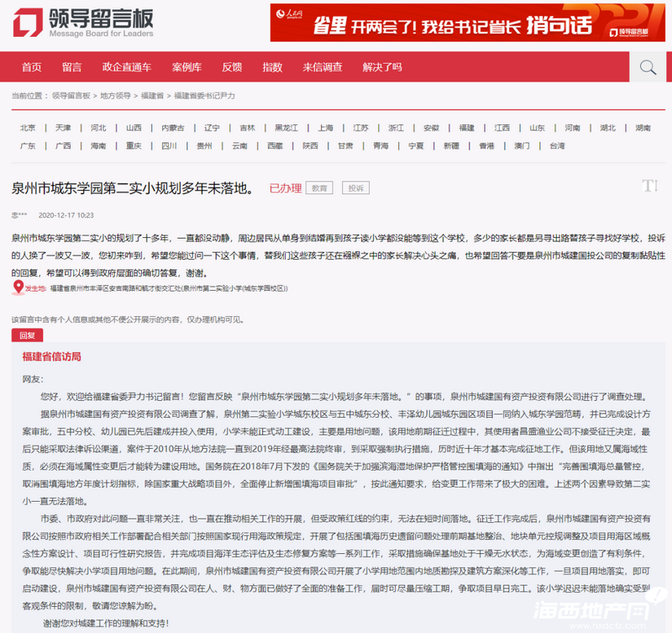Click the message title 泉州市城东学园第二实小规划多年未落地
Image resolution: width=672 pixels, height=633 pixels.
pyautogui.click(x=133, y=187)
